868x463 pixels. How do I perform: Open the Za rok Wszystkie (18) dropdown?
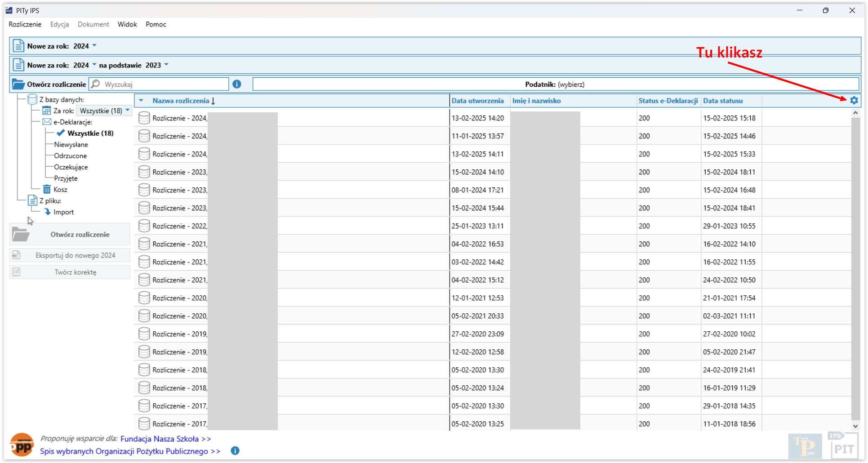pos(104,111)
